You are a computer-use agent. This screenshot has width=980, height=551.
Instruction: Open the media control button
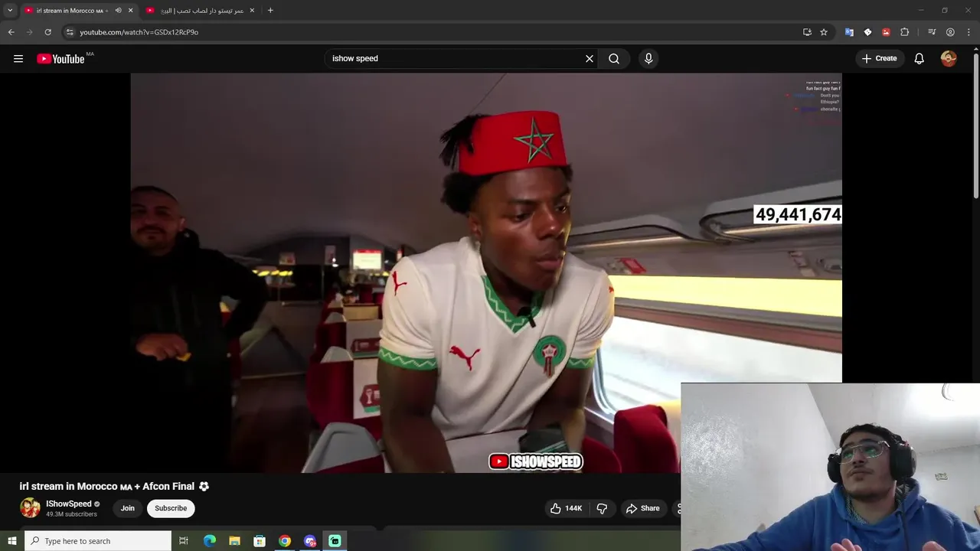click(x=932, y=32)
